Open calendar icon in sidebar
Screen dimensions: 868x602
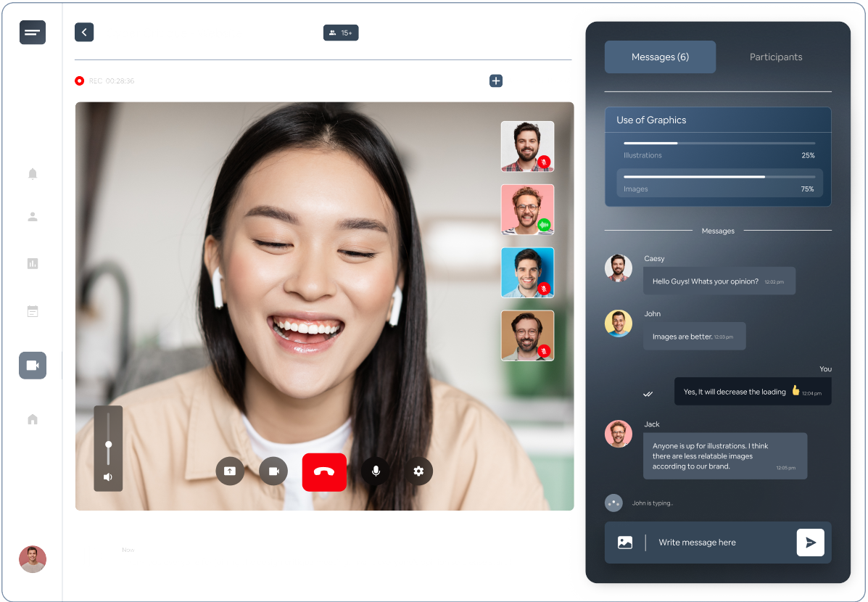[33, 311]
